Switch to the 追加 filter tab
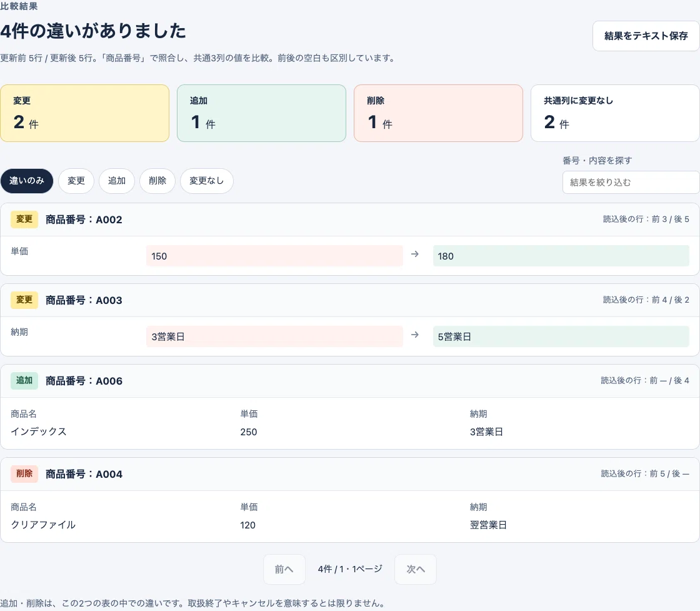700x611 pixels. pyautogui.click(x=117, y=181)
